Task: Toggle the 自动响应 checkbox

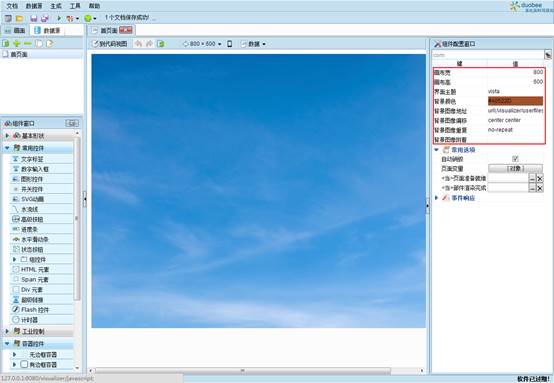Action: (515, 159)
